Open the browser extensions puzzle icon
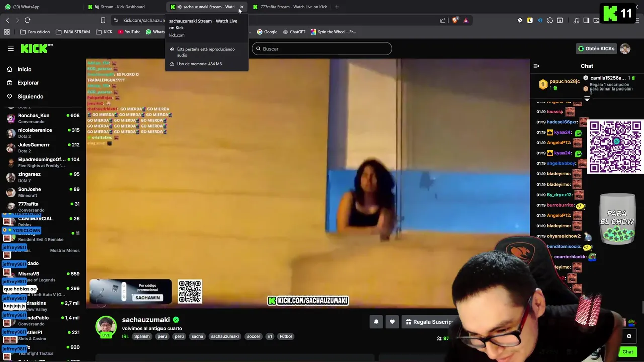644x362 pixels. (x=550, y=20)
